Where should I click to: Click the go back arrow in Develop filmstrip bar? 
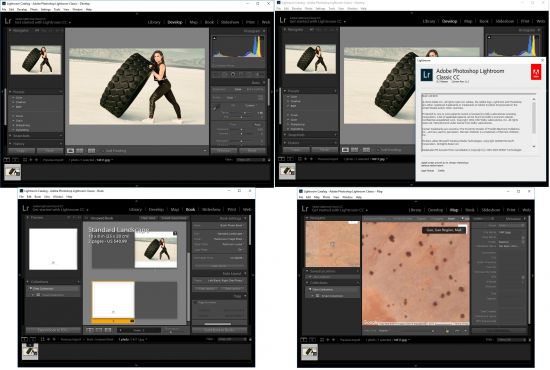pos(31,160)
